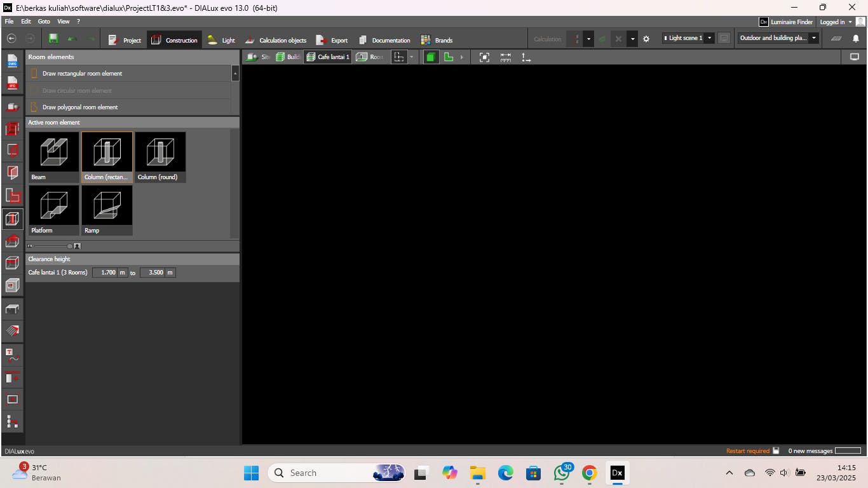Open the Edit menu
The image size is (868, 488).
pos(26,22)
